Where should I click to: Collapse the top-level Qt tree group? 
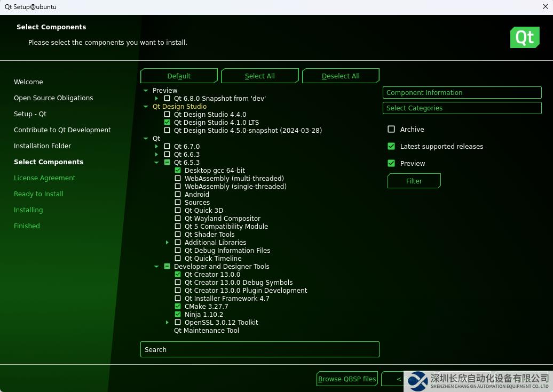coord(146,138)
